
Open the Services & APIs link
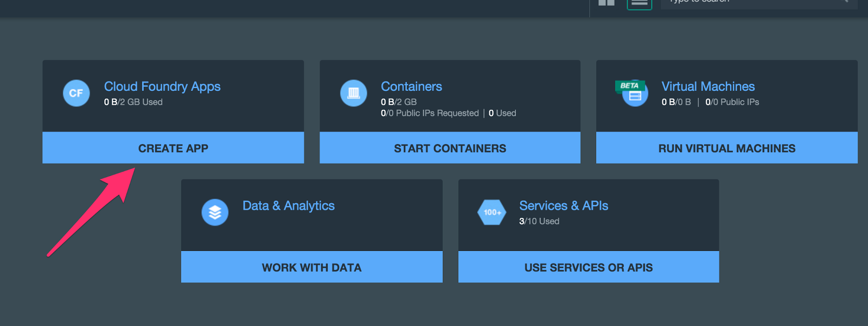click(564, 206)
